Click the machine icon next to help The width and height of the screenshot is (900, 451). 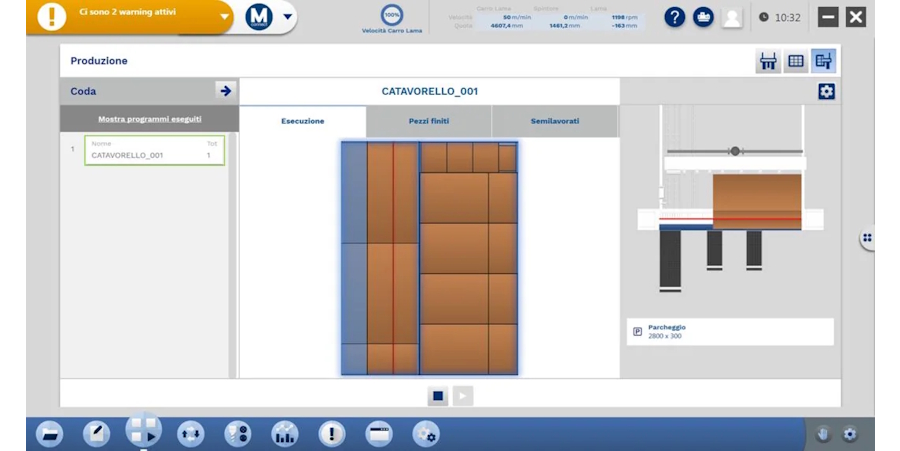pos(703,17)
